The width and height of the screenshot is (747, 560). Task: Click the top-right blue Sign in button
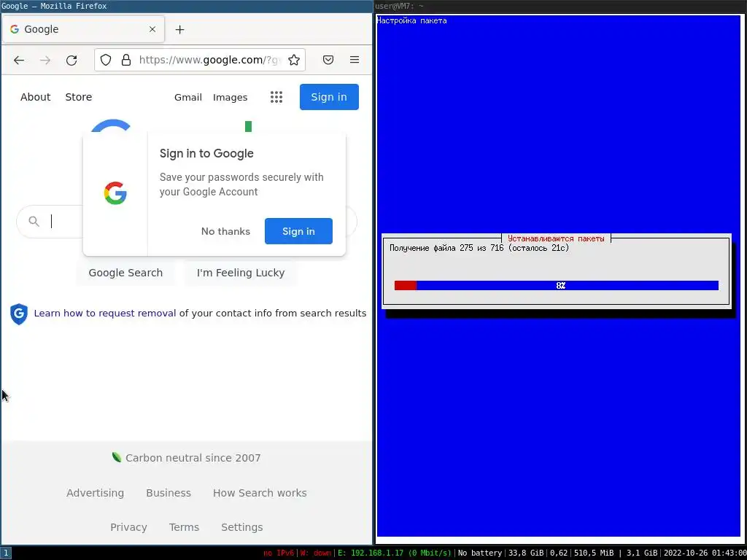tap(329, 97)
